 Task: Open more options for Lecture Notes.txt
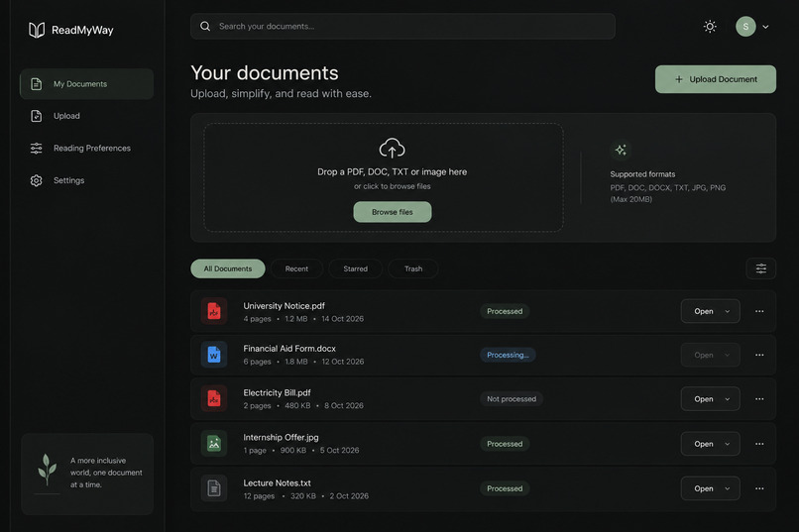[759, 488]
